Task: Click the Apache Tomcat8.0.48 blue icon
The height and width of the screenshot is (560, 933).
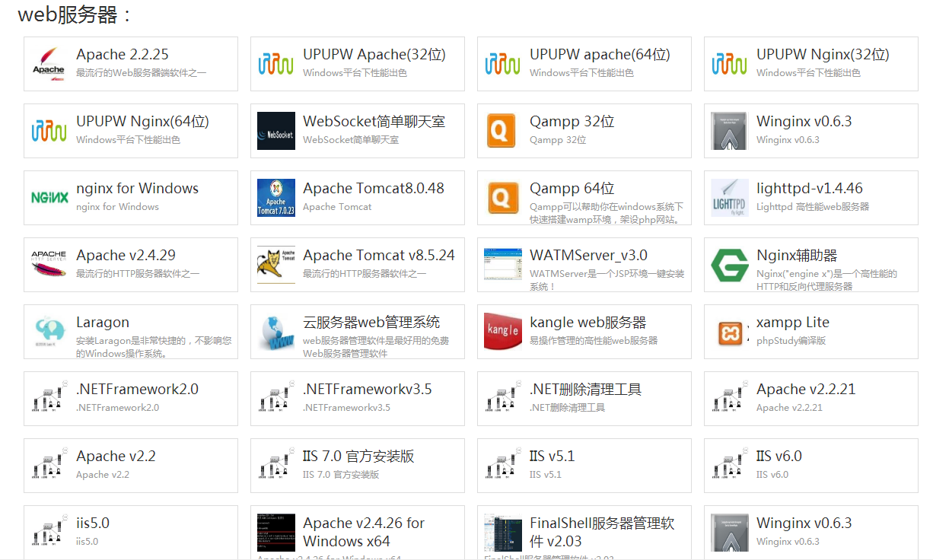Action: (x=275, y=198)
